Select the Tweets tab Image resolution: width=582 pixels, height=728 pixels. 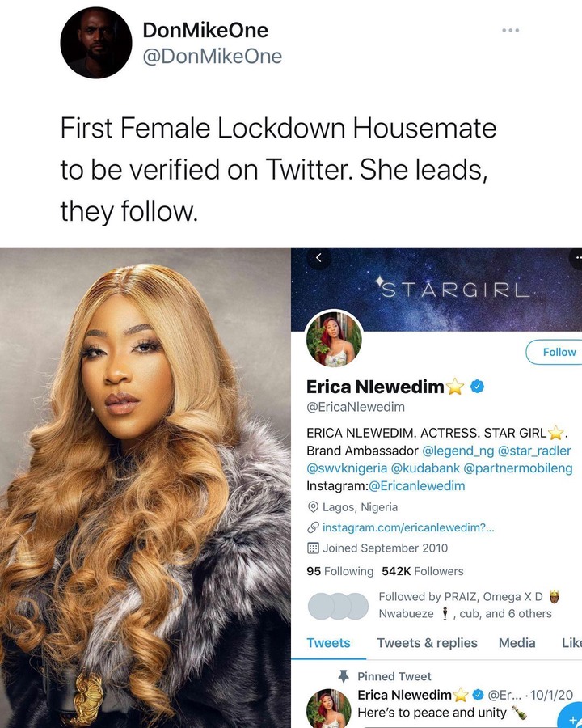click(x=328, y=642)
